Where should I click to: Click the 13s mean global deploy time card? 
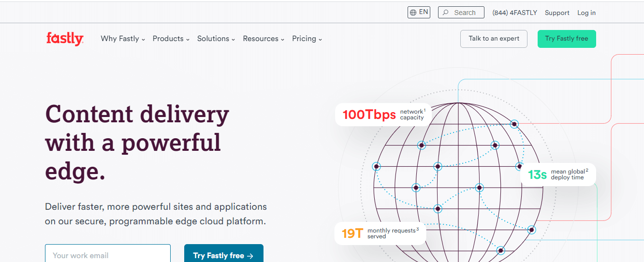tap(558, 175)
